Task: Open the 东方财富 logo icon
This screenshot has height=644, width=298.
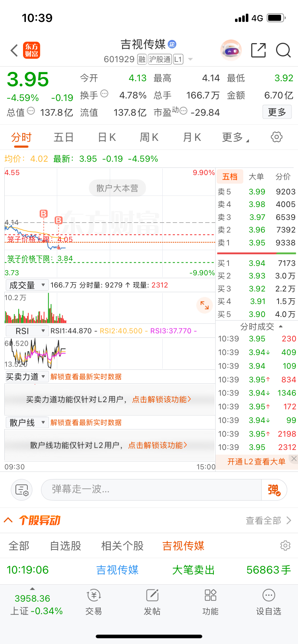Action: click(x=32, y=50)
